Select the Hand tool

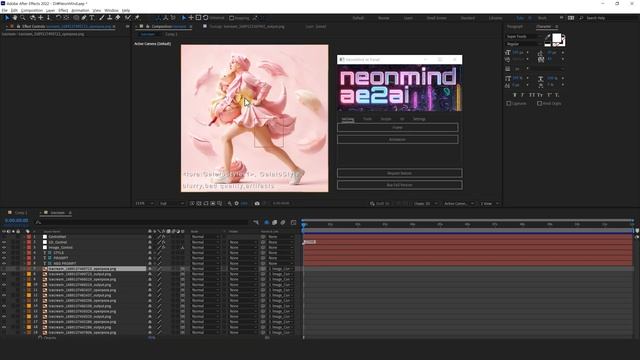[15, 18]
